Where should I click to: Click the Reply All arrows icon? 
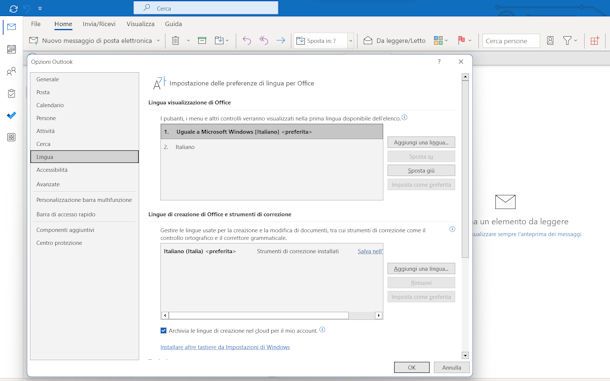[264, 40]
